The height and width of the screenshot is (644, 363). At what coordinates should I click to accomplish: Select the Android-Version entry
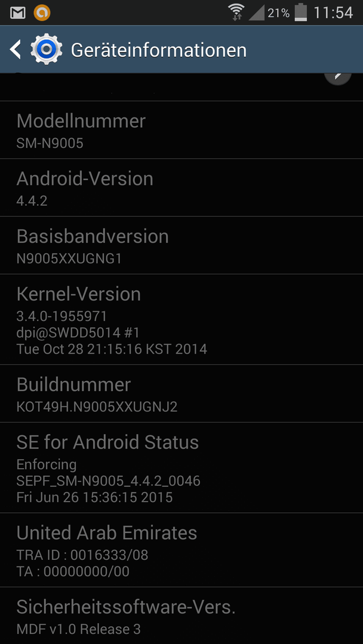click(x=181, y=188)
